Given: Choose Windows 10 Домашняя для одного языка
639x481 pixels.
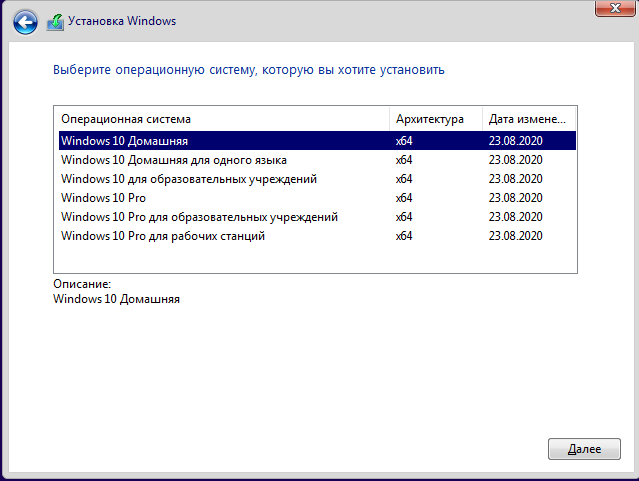Looking at the screenshot, I should coord(317,160).
